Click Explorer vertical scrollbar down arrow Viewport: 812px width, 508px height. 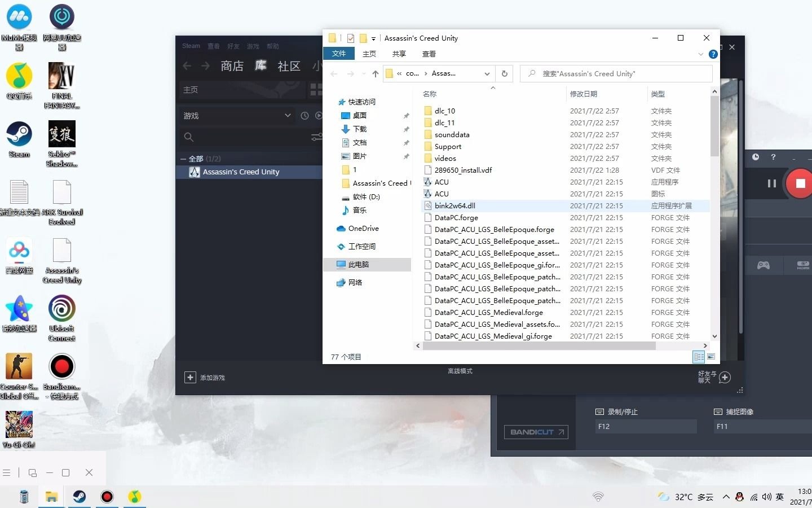pyautogui.click(x=714, y=336)
